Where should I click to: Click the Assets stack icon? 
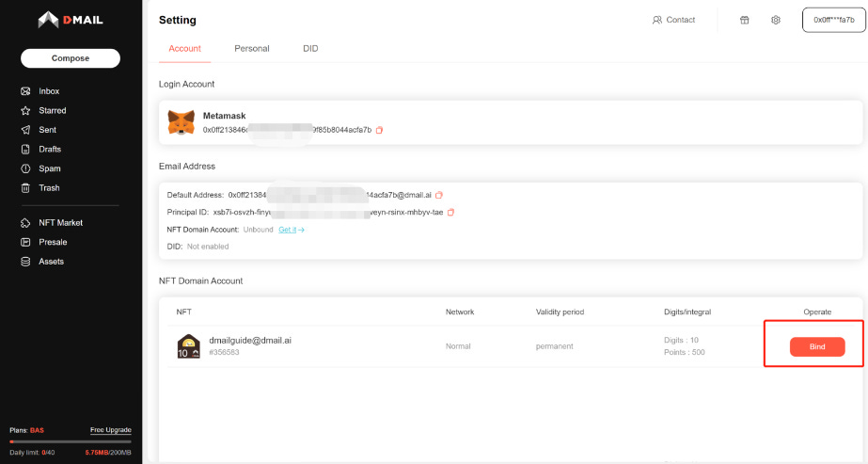[x=25, y=262]
